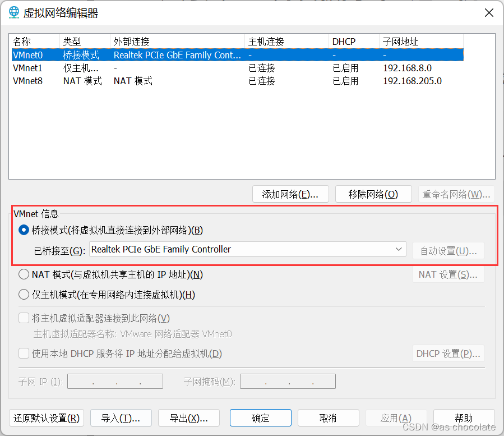Click 自动设置(U) button
Image resolution: width=504 pixels, height=436 pixels.
pyautogui.click(x=448, y=251)
